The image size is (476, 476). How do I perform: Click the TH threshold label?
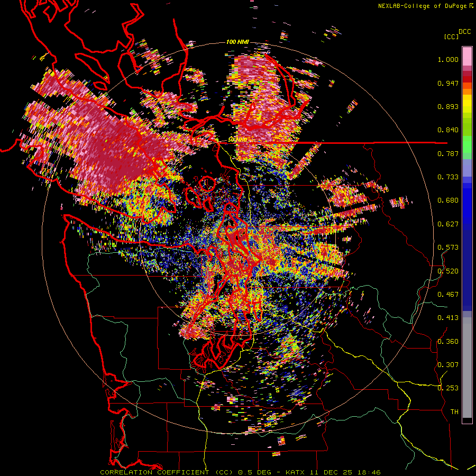pyautogui.click(x=454, y=412)
